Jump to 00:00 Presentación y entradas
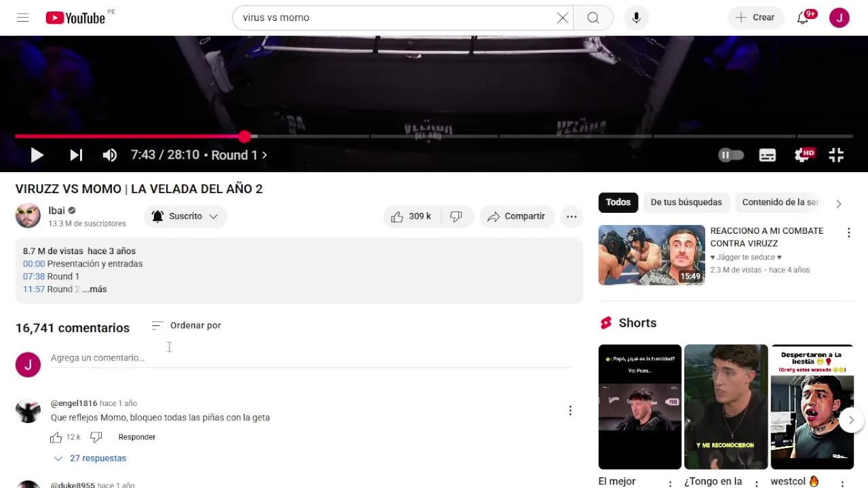868x488 pixels. tap(34, 264)
